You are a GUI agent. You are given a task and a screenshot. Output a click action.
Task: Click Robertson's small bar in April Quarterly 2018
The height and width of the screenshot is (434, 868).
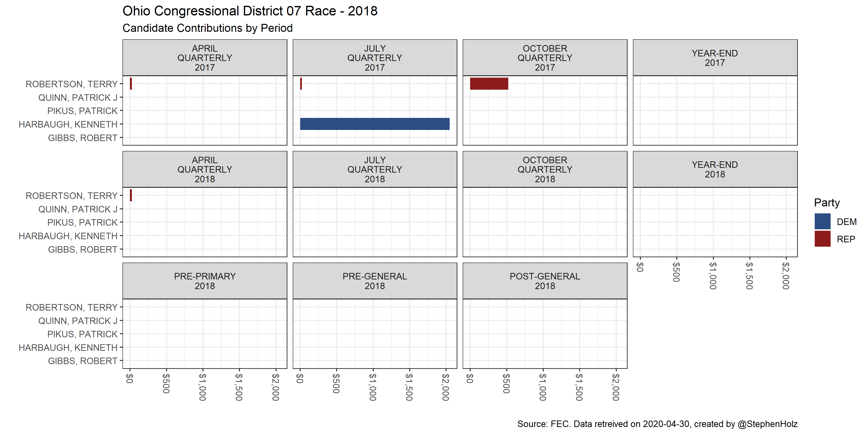131,196
